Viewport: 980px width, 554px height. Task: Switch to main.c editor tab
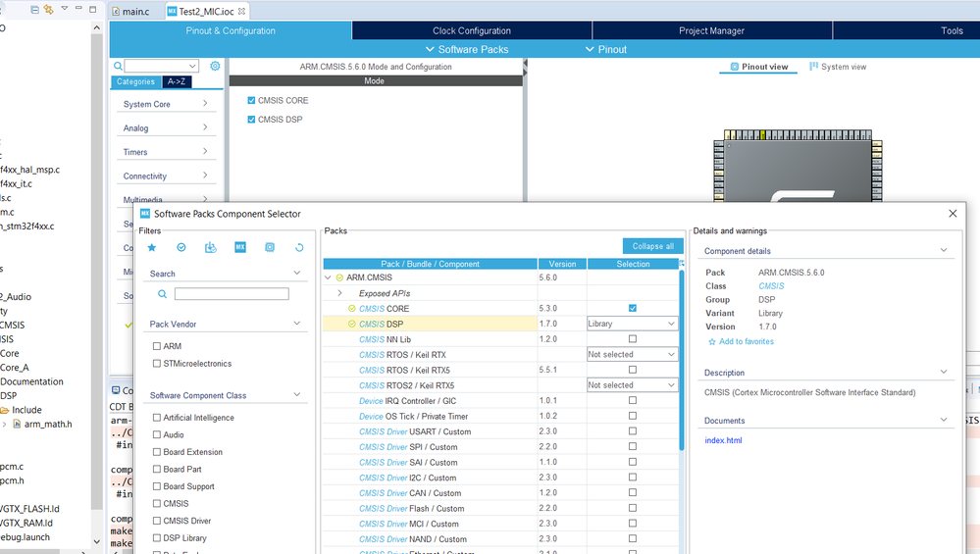[x=130, y=11]
